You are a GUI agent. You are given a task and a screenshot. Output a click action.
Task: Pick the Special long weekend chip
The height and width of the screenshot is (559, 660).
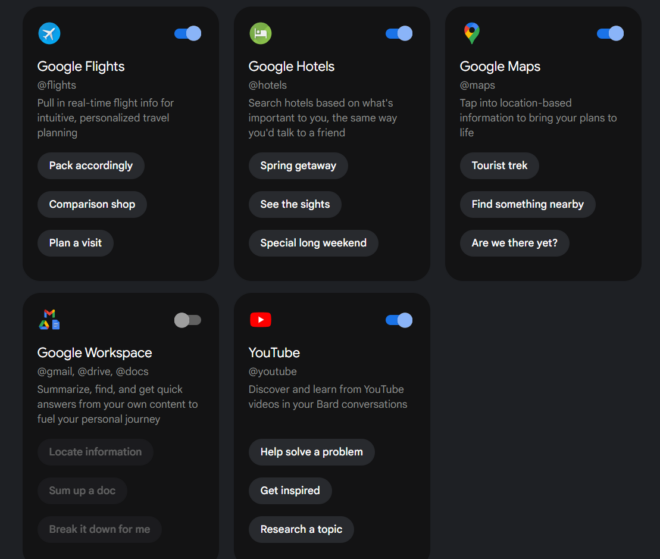[x=313, y=243]
